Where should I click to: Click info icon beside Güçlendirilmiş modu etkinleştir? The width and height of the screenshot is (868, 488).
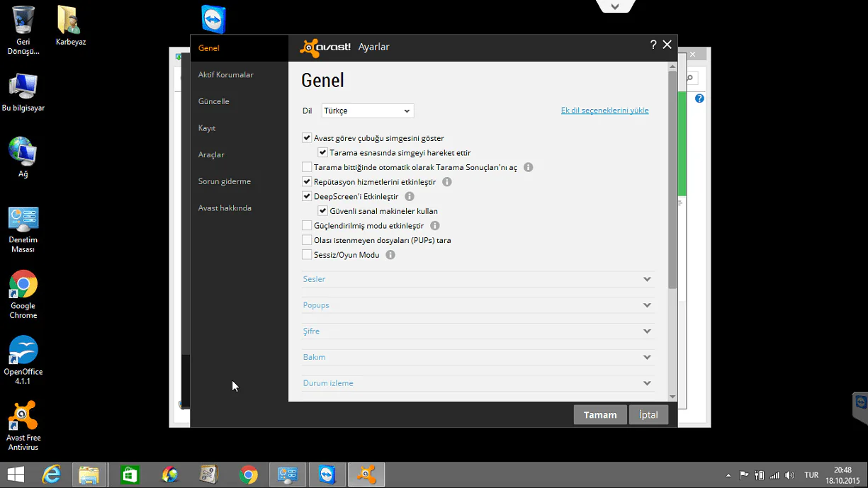click(x=435, y=226)
